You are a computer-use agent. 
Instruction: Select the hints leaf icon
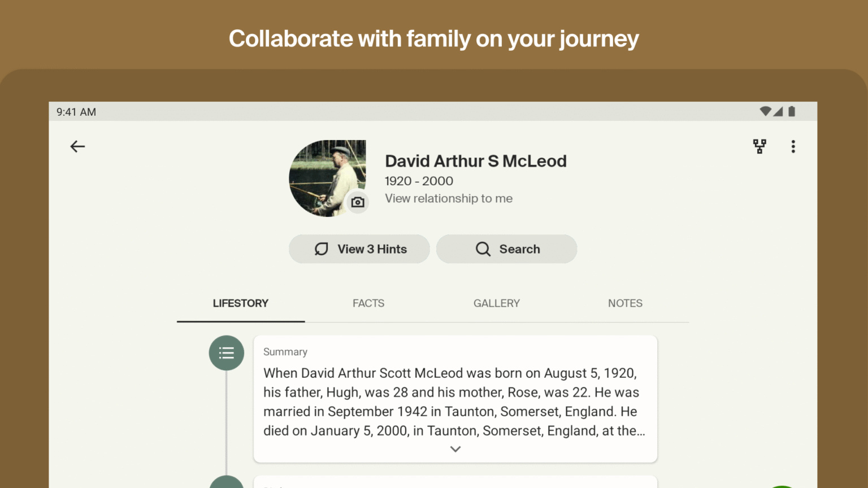point(321,249)
